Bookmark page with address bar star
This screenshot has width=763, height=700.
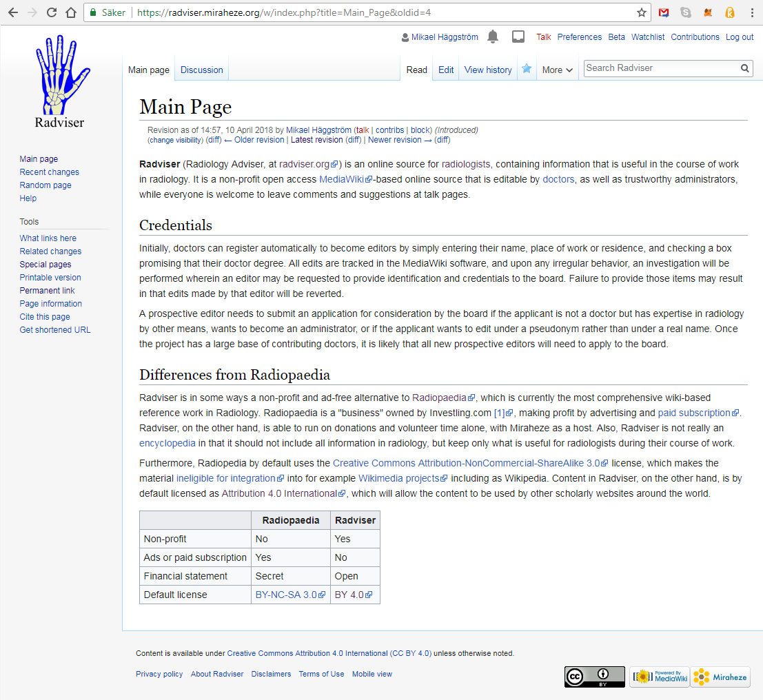click(642, 12)
